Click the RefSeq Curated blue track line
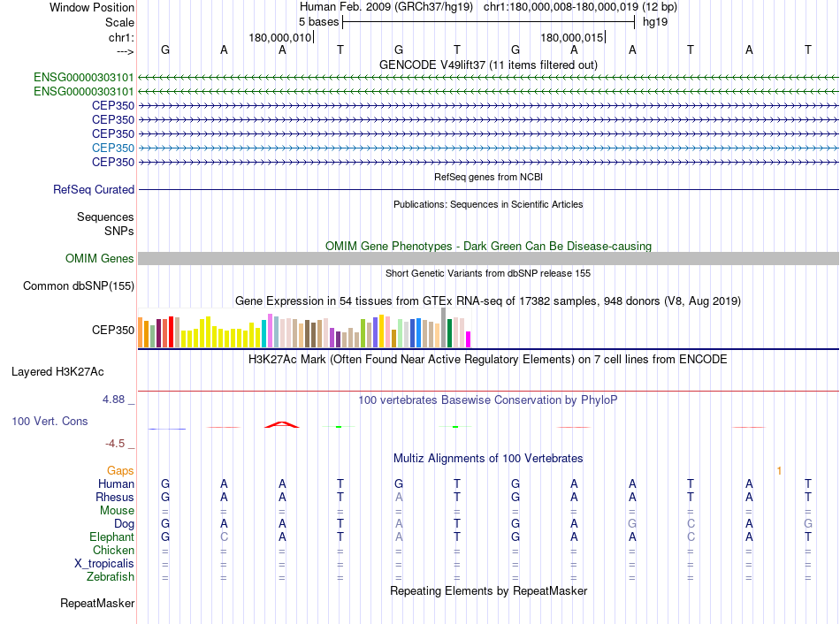 point(488,190)
